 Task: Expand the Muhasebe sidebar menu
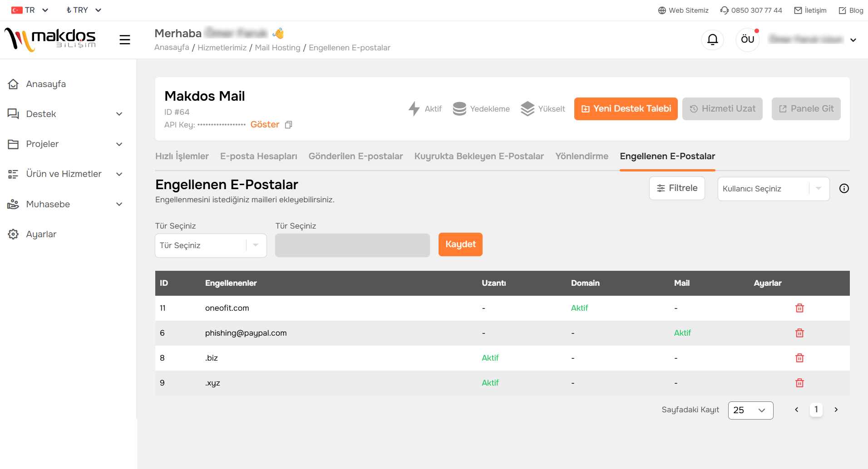[x=65, y=204]
